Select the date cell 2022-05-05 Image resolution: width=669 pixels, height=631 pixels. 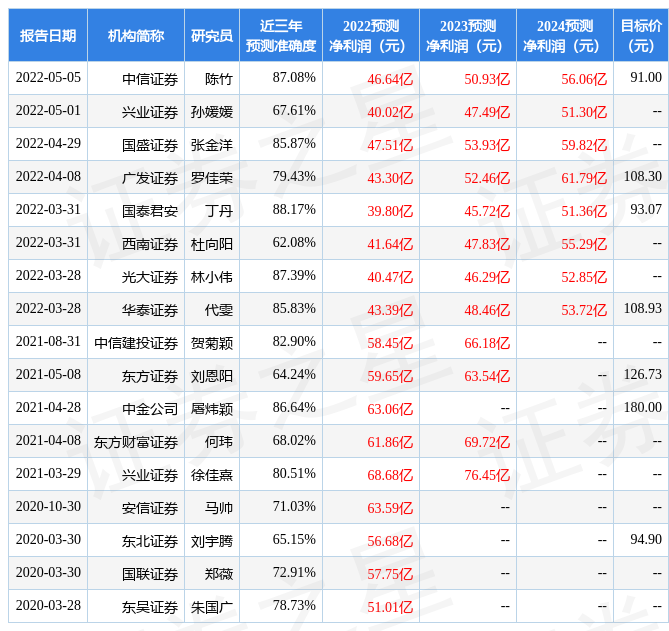(48, 78)
